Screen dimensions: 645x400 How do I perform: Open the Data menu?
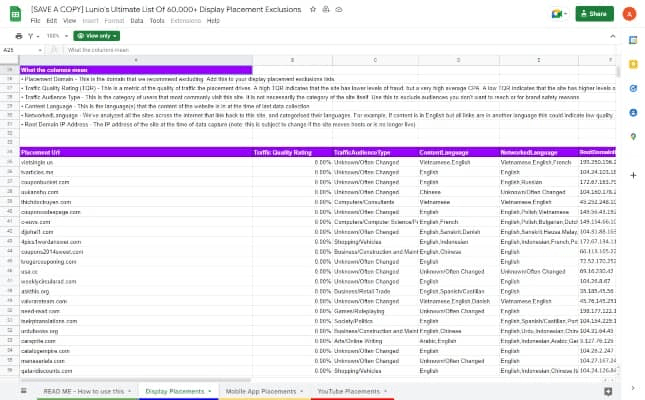(x=137, y=21)
